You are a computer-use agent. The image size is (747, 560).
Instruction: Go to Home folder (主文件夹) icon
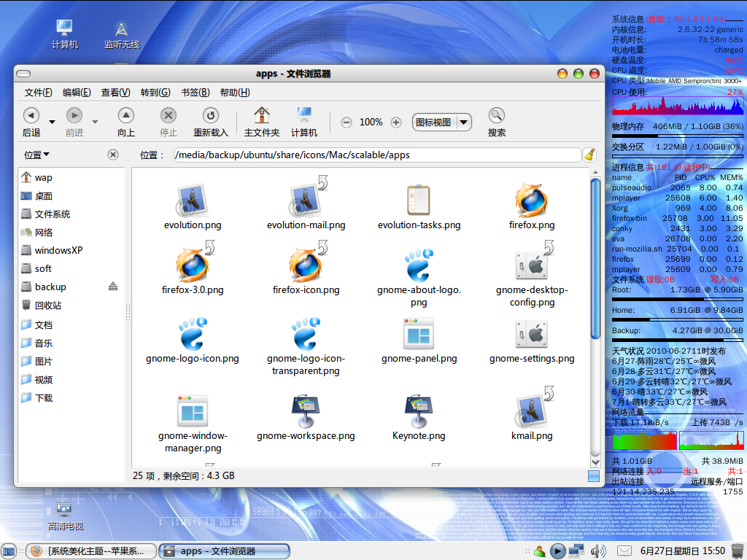pos(262,115)
